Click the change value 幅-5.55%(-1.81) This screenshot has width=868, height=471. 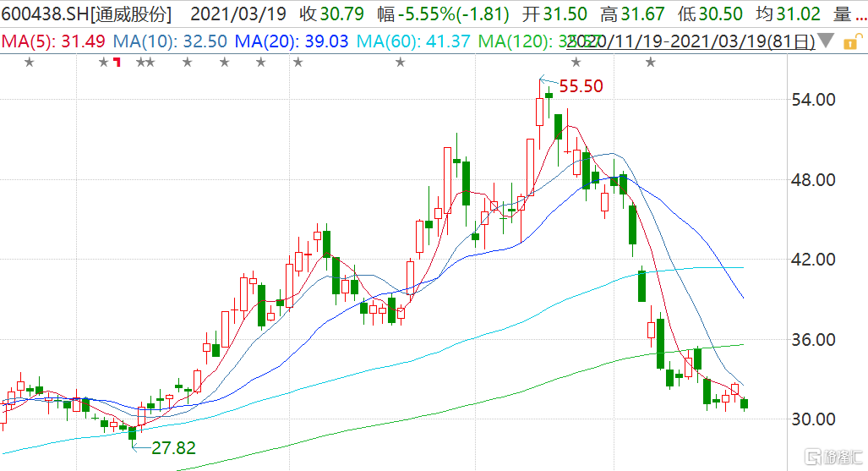[443, 14]
